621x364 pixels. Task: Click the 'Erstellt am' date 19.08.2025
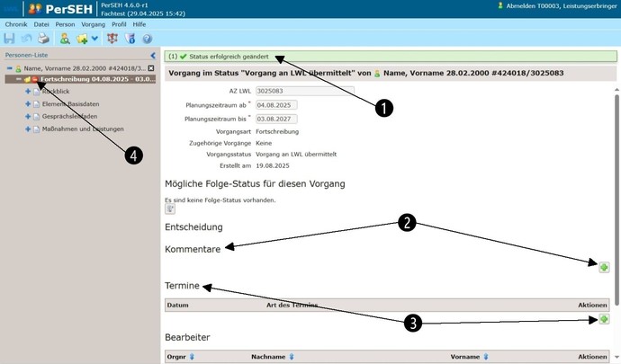coord(273,165)
